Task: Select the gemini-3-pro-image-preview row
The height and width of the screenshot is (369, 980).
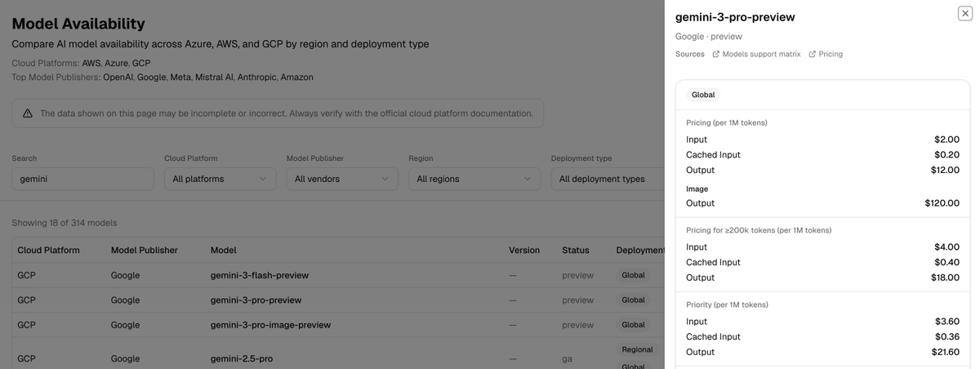Action: click(x=338, y=325)
